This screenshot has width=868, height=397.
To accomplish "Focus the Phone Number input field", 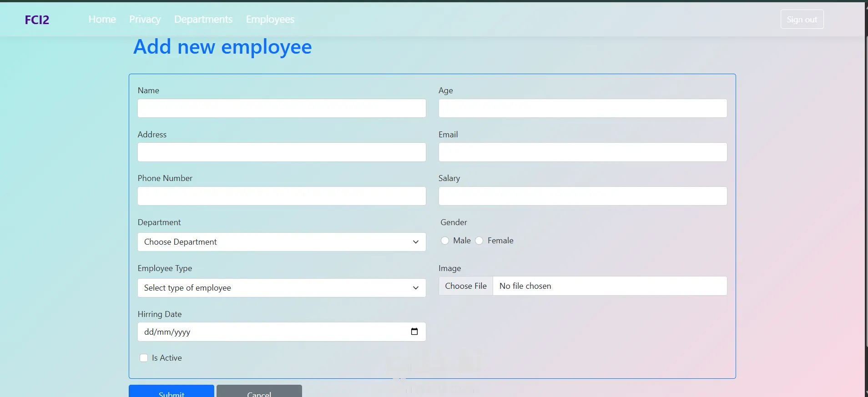I will pos(282,196).
